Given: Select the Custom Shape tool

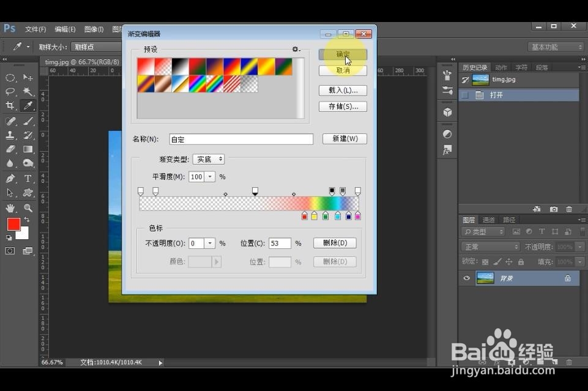Looking at the screenshot, I should point(28,193).
